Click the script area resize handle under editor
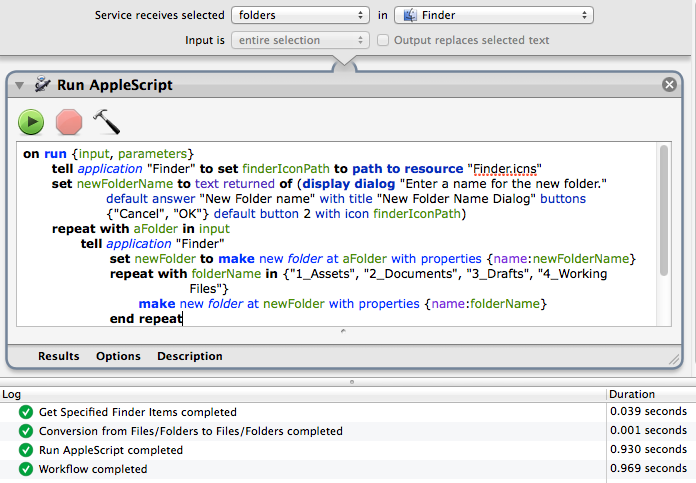Image resolution: width=696 pixels, height=483 pixels. click(x=343, y=331)
